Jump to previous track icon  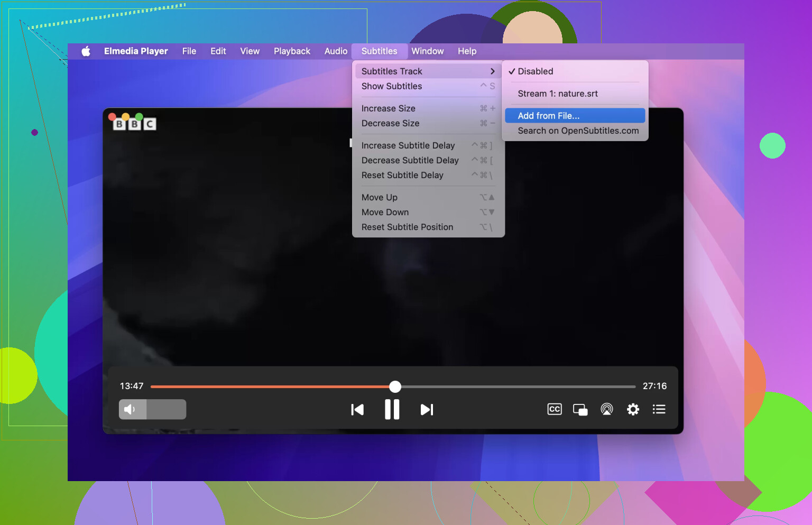[357, 409]
